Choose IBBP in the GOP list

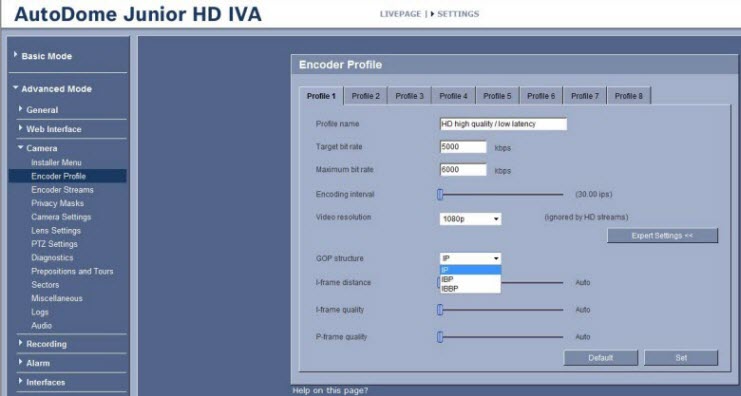coord(470,288)
